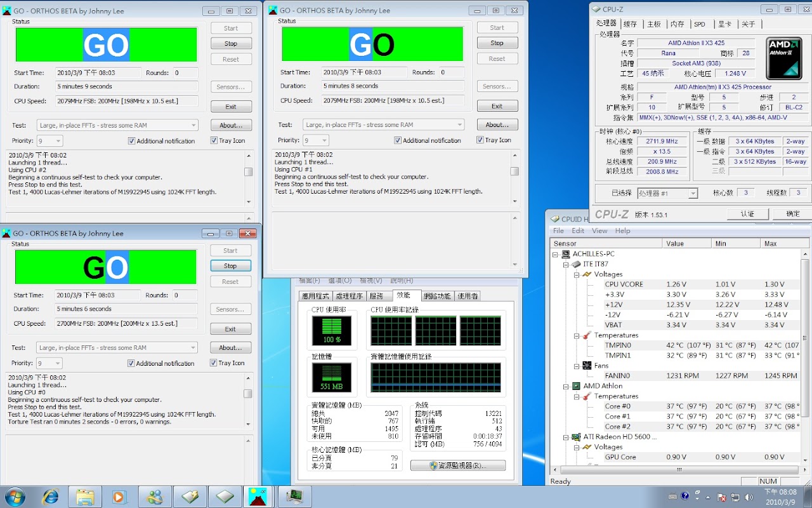Collapse the AMD Athlon tree node
Screen dimensions: 812x508
pos(566,386)
